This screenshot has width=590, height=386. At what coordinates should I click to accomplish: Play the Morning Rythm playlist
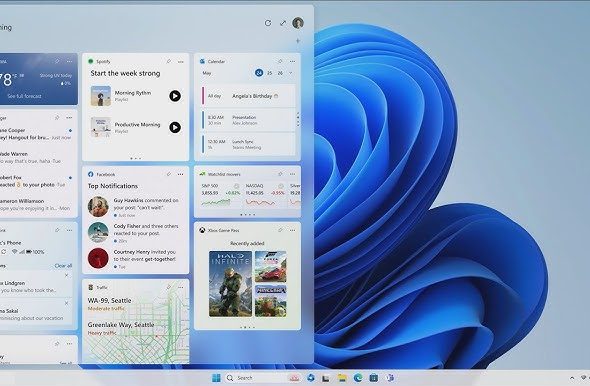point(175,96)
